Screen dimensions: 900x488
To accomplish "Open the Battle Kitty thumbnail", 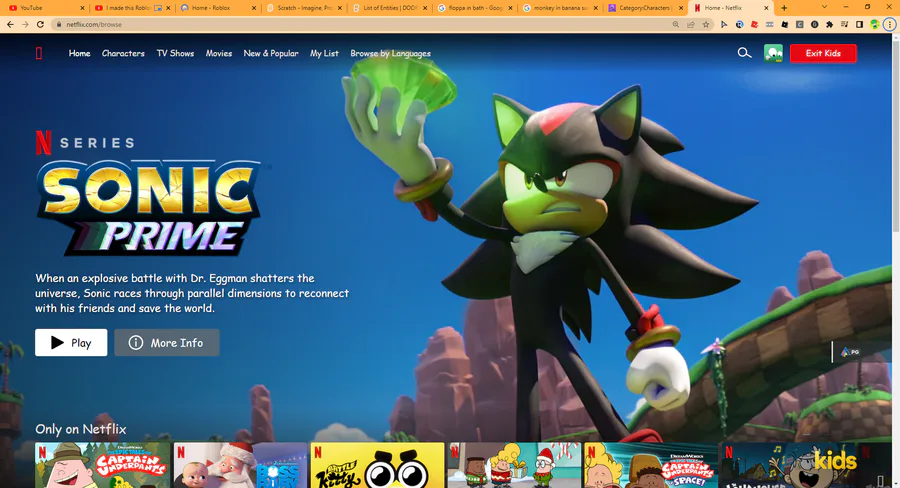I will point(377,465).
